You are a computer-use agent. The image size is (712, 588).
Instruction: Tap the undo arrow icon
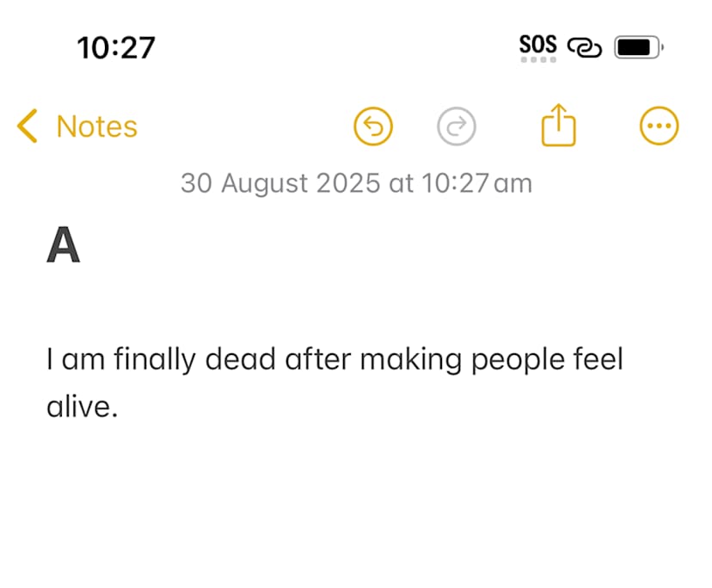point(373,127)
